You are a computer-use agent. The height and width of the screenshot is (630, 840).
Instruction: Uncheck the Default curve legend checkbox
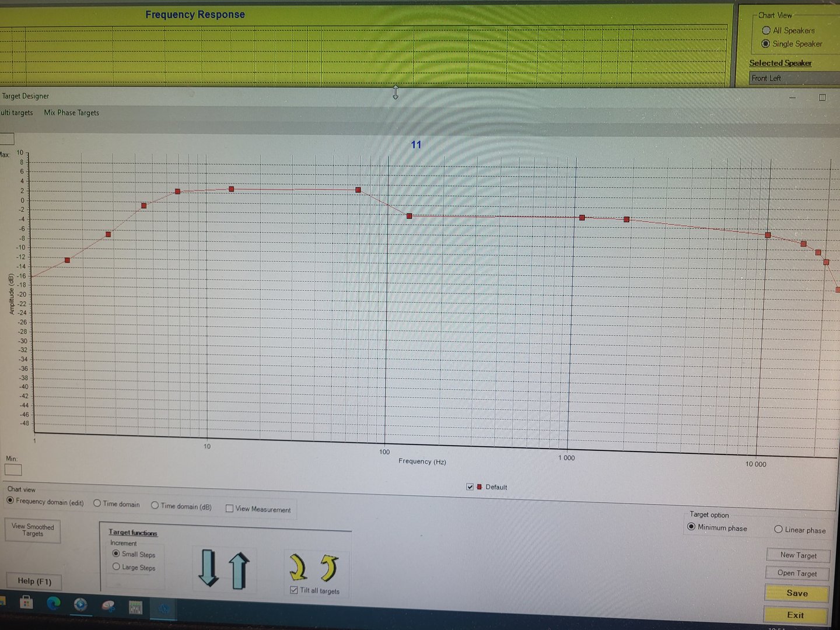(x=470, y=487)
